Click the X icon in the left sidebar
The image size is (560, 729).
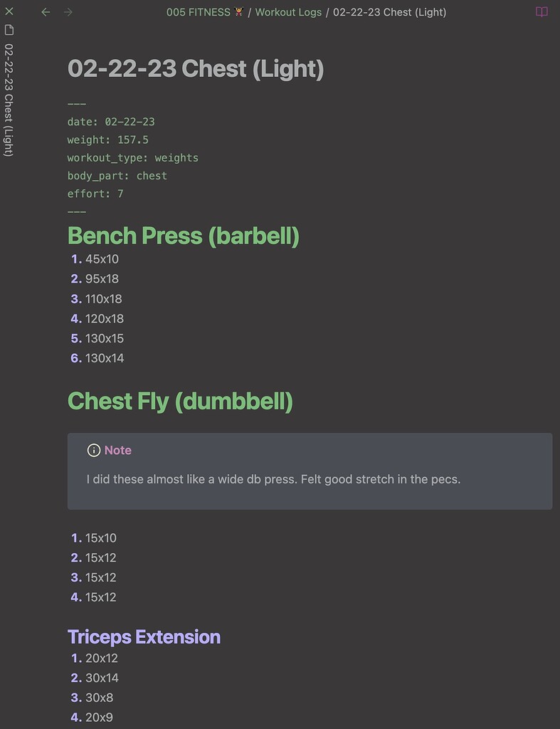click(8, 12)
